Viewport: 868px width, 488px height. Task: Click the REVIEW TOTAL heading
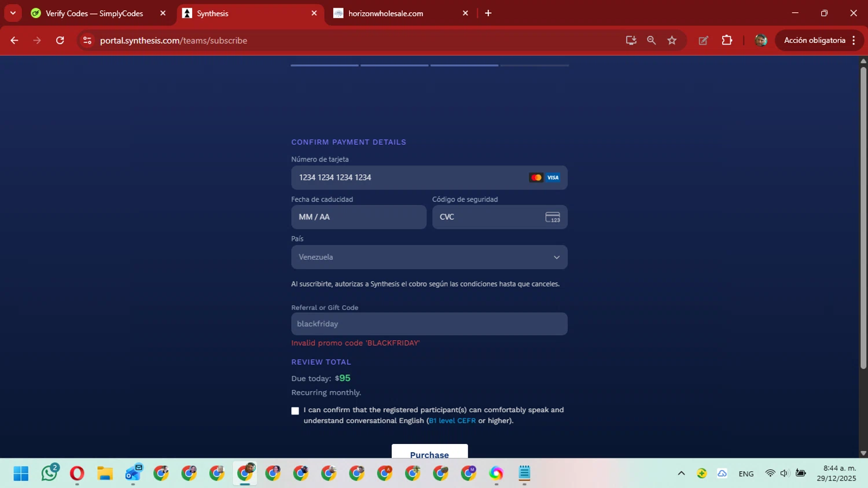click(321, 362)
